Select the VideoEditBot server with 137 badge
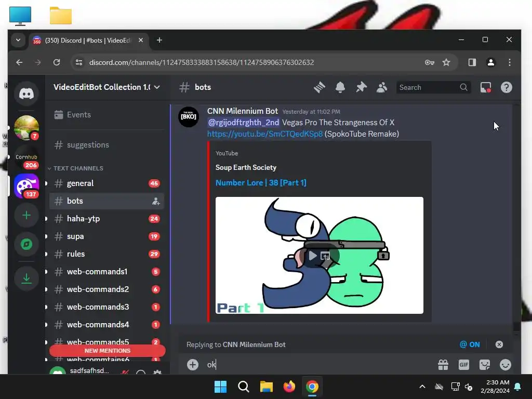The width and height of the screenshot is (532, 399). (26, 186)
